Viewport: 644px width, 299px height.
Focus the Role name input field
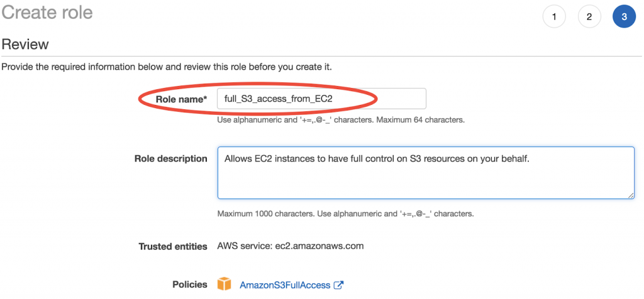(x=321, y=99)
